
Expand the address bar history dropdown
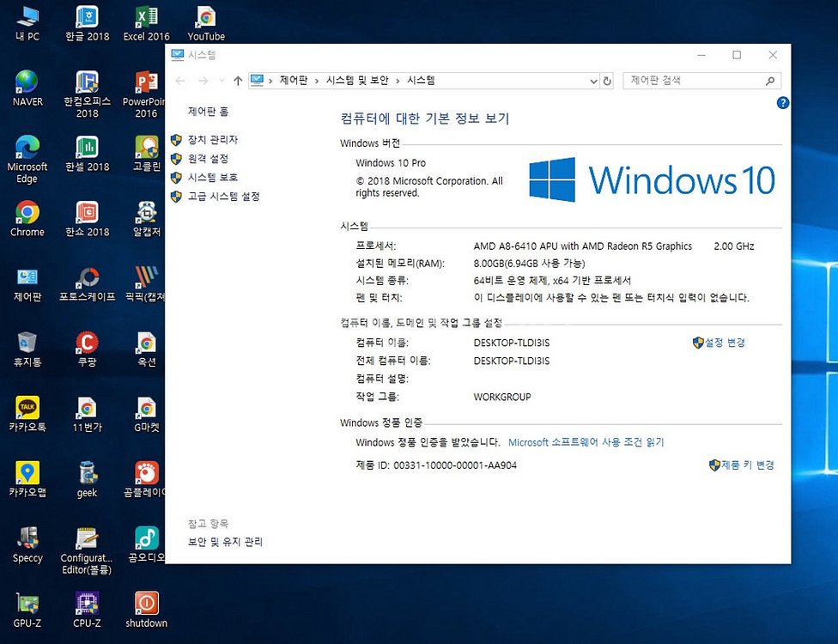click(593, 82)
